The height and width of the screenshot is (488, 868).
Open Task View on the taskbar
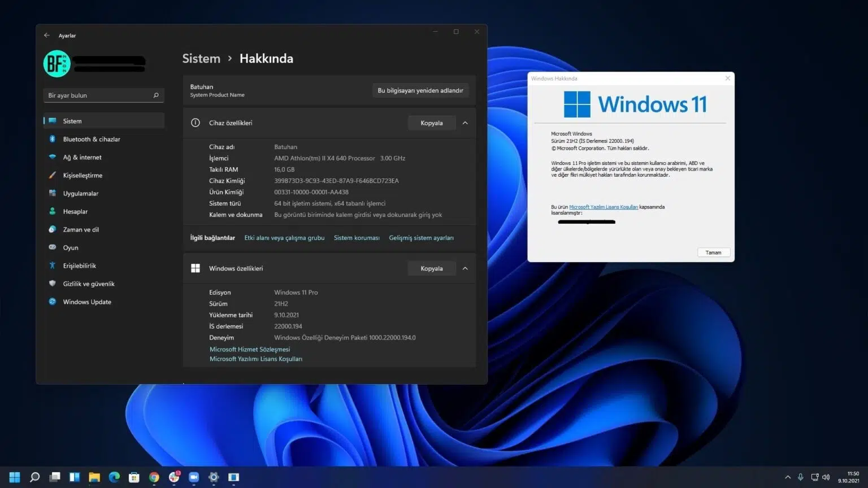coord(55,477)
